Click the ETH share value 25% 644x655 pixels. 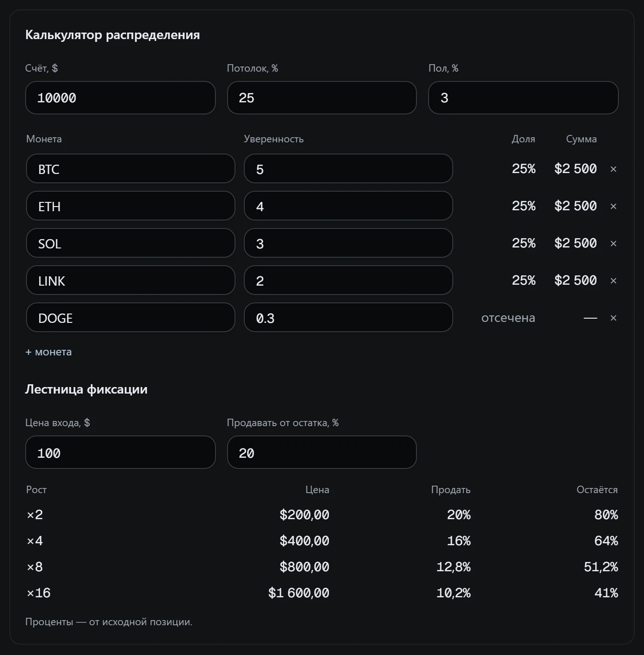click(x=524, y=206)
